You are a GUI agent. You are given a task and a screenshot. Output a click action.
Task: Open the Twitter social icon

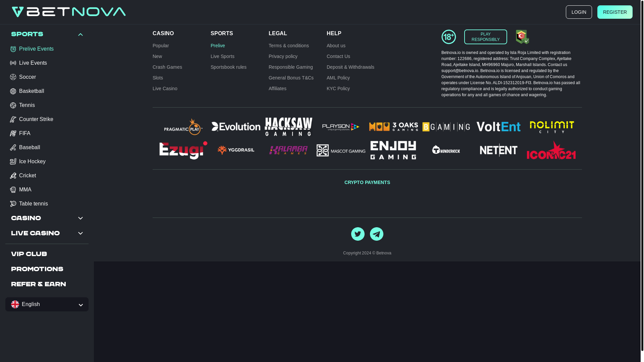click(358, 234)
